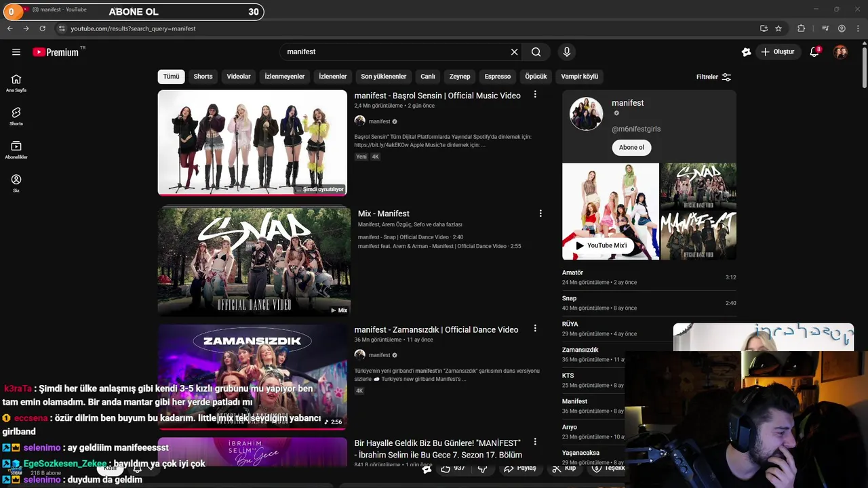The image size is (868, 488).
Task: Open options for Zamansızdık video
Action: click(535, 329)
